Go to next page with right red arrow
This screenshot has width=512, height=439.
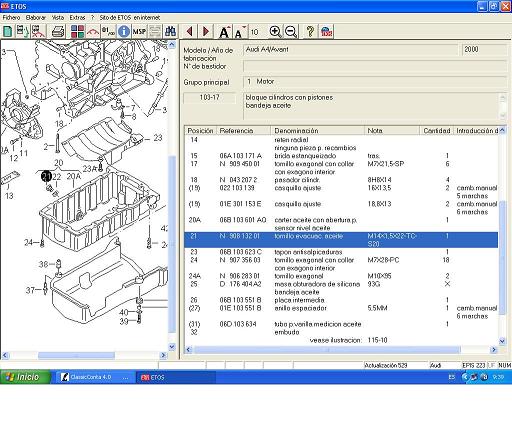pos(206,32)
